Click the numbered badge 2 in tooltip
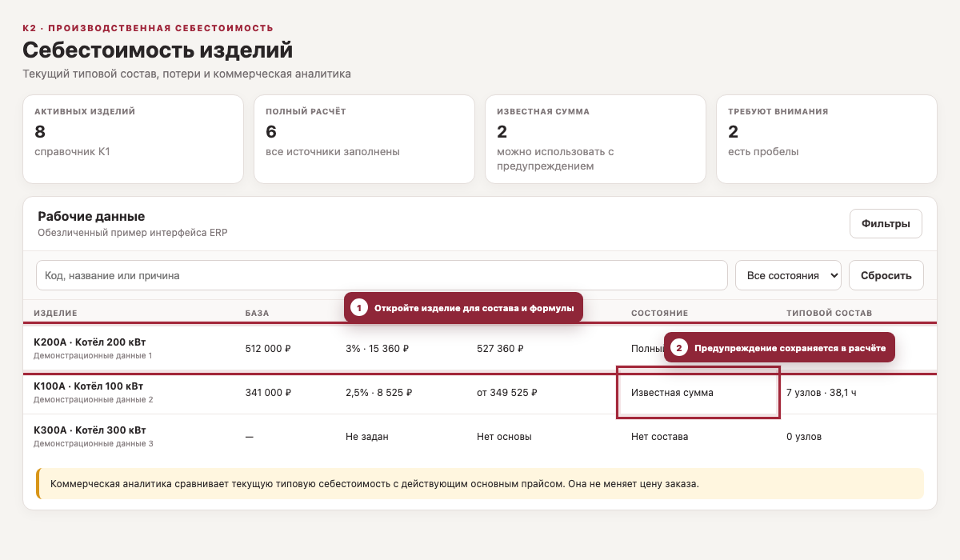 pos(679,348)
